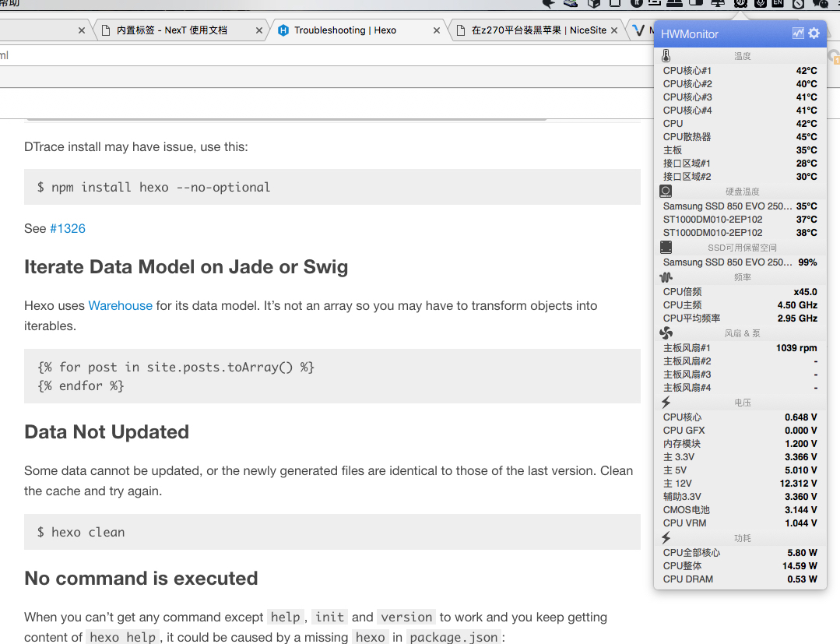Click the hard disk icon beside 硬盘温度
This screenshot has width=840, height=644.
(x=666, y=192)
